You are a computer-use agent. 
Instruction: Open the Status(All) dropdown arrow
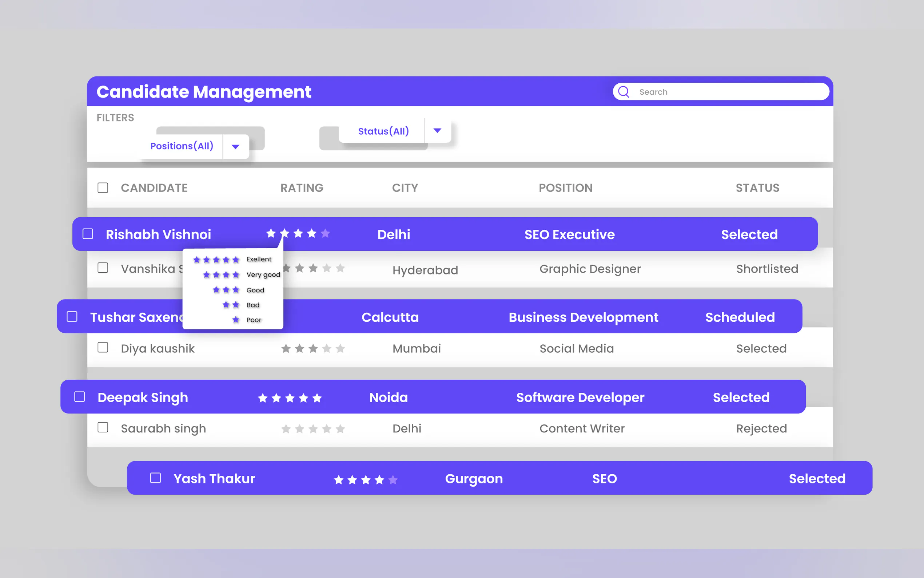437,131
